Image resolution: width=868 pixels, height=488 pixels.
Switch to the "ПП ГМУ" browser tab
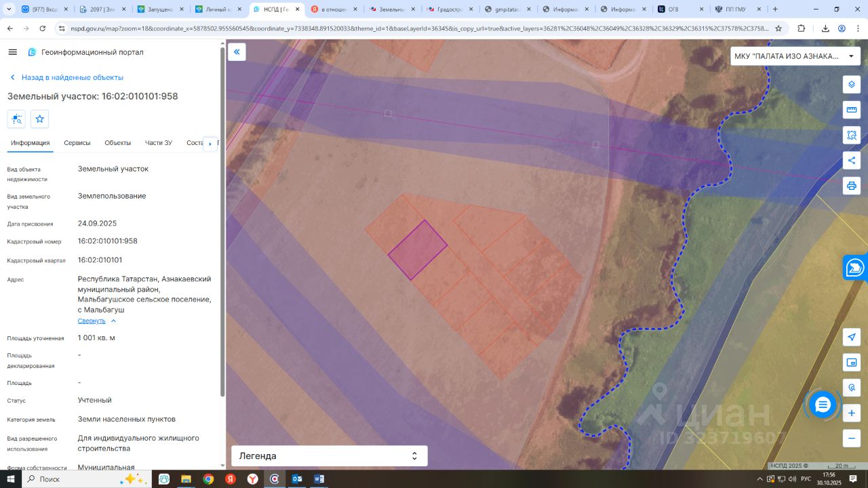[738, 9]
